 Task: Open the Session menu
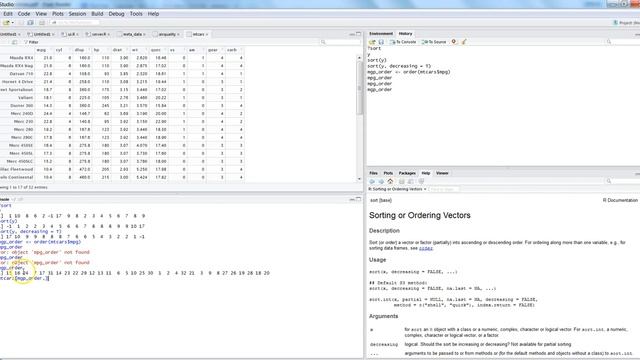(x=77, y=14)
